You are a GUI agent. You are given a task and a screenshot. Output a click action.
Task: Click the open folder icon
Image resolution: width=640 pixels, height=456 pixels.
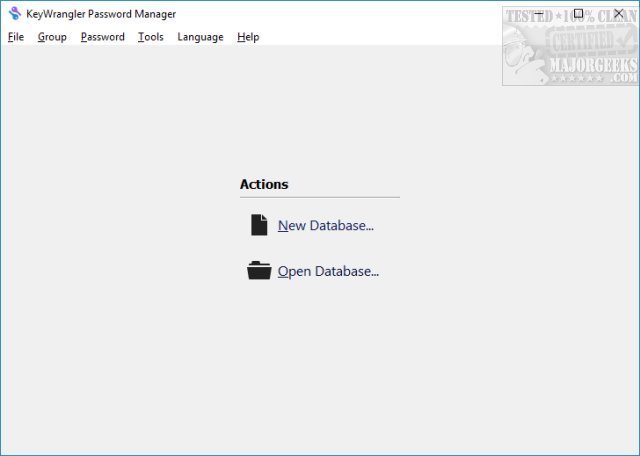[x=259, y=270]
